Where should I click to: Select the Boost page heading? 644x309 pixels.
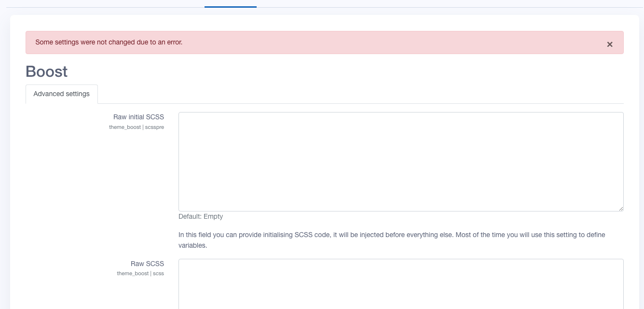coord(47,71)
